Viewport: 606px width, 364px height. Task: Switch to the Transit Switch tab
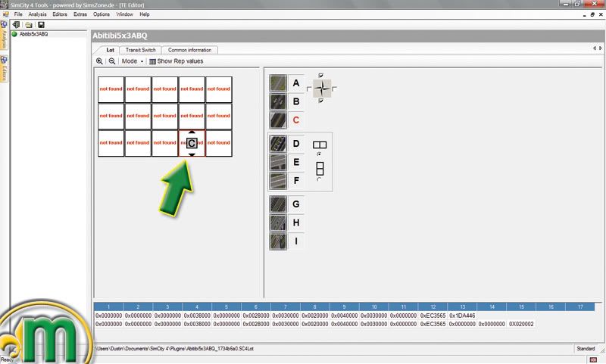(x=140, y=50)
